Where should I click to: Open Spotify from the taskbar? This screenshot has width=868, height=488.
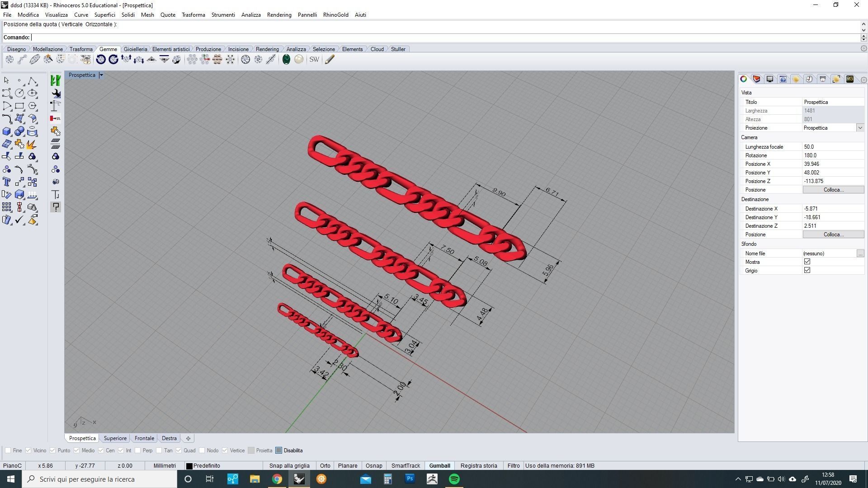[x=454, y=479]
